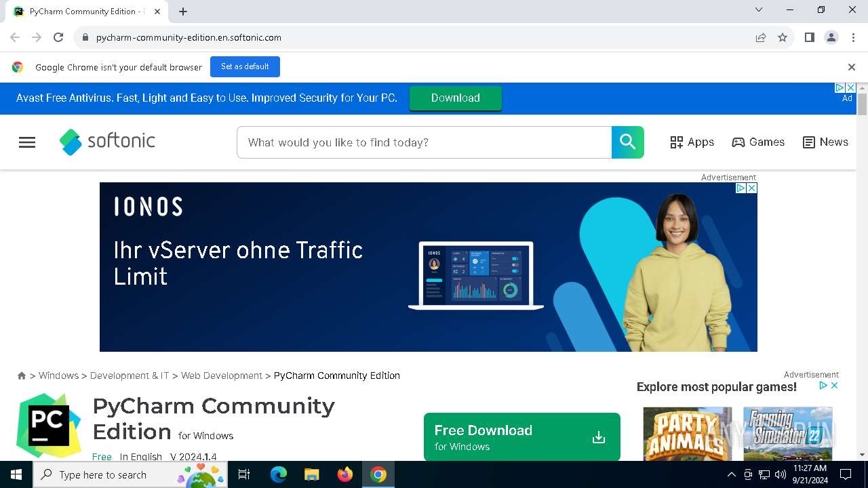Click the IONOS vServer ad banner
868x488 pixels.
pyautogui.click(x=429, y=267)
